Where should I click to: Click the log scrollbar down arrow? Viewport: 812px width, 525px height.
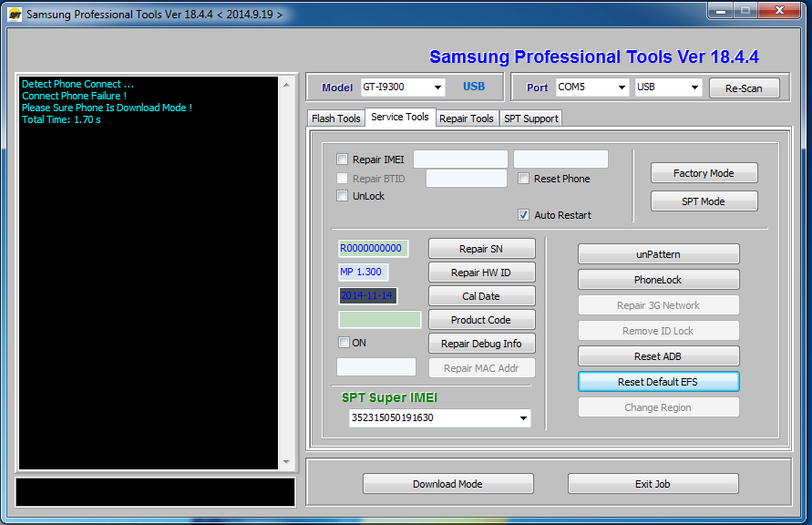coord(286,462)
